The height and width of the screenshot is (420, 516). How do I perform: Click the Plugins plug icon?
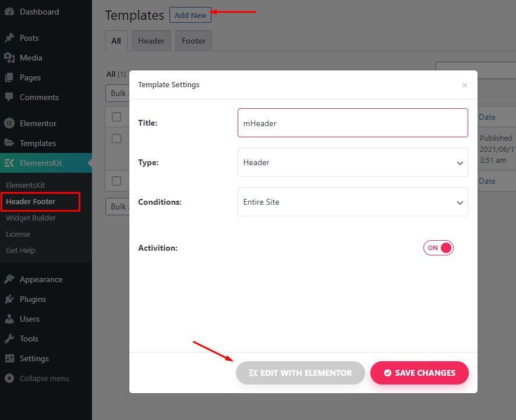(9, 299)
